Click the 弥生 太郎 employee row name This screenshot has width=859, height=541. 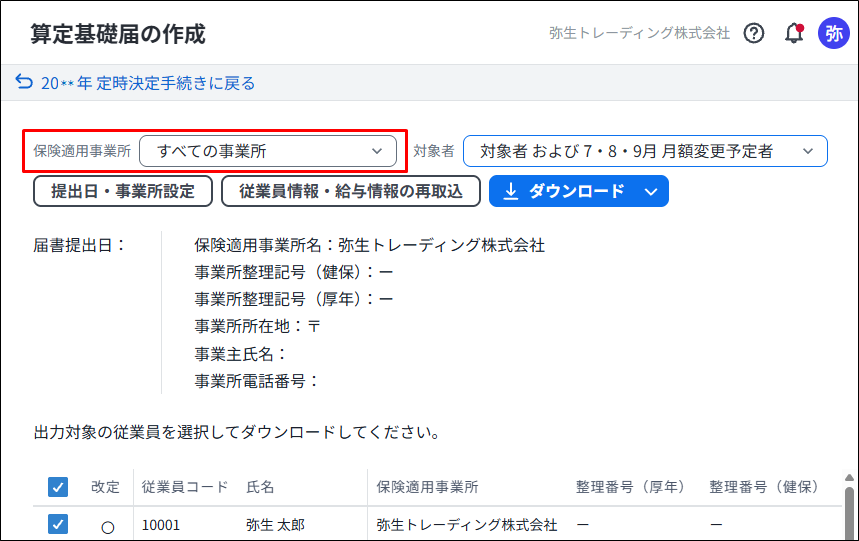pos(275,525)
